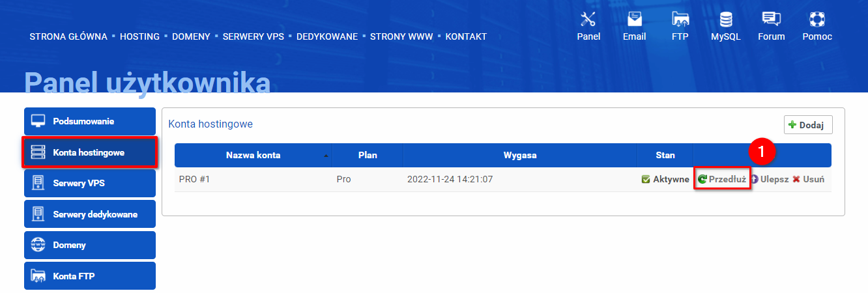Select the Konta FTP sidebar button

coord(90,276)
